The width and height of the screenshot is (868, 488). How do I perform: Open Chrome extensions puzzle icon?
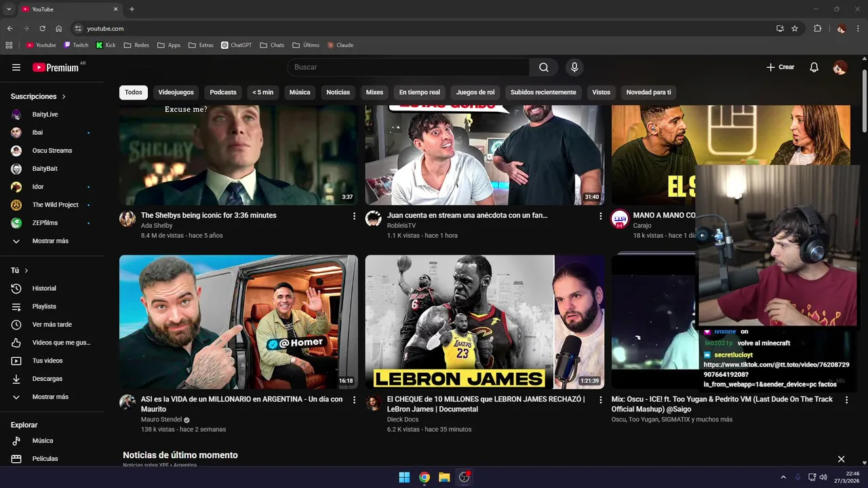coord(817,28)
